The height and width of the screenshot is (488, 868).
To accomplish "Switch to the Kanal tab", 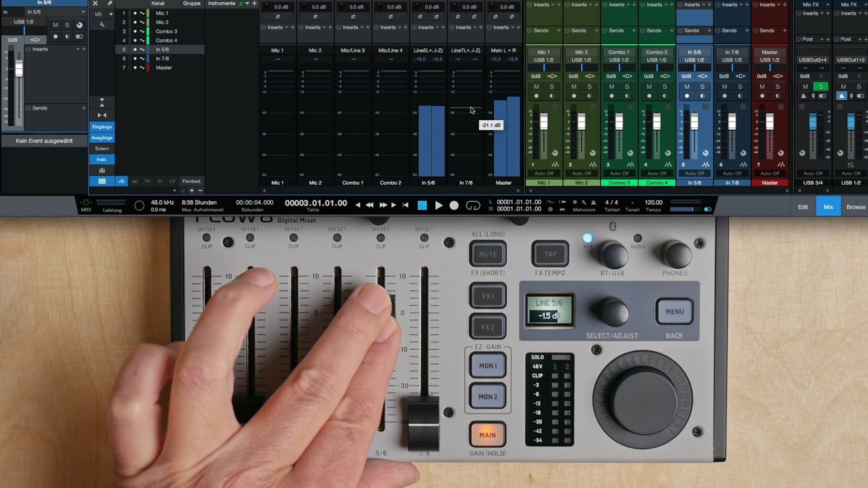I will coord(158,3).
